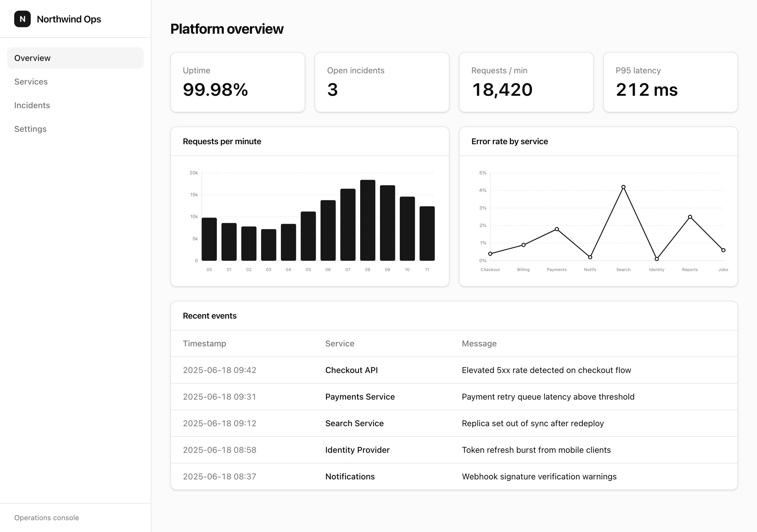Viewport: 757px width, 532px height.
Task: Click the Webhook signature verification message
Action: click(539, 477)
